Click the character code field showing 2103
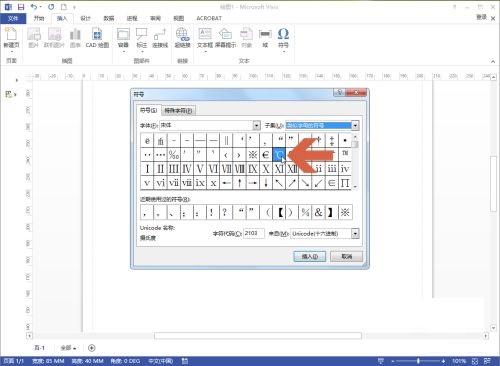This screenshot has height=366, width=500. pyautogui.click(x=254, y=233)
